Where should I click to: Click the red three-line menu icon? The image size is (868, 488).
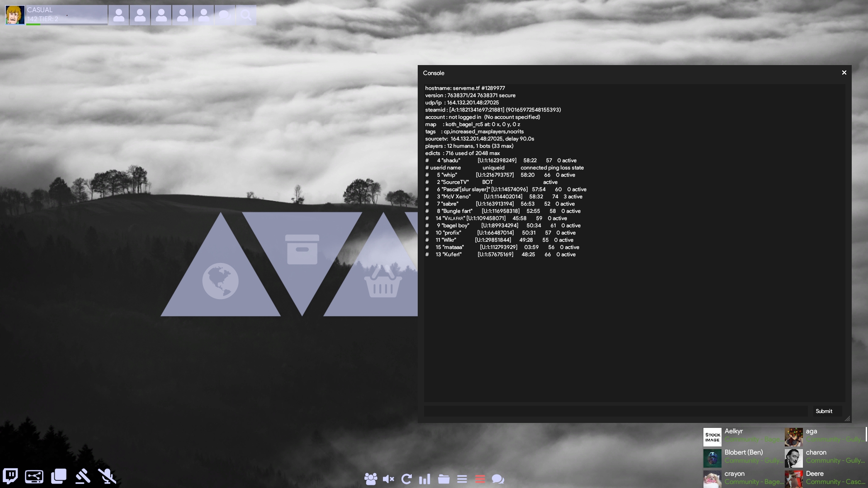click(x=480, y=479)
